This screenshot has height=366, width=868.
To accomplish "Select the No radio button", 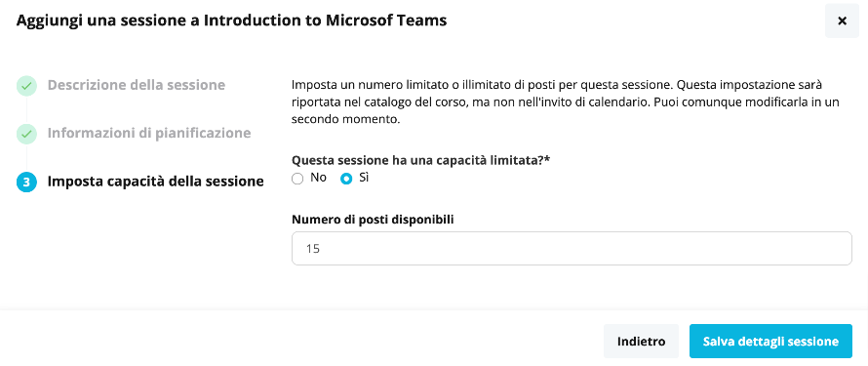I will pos(297,179).
